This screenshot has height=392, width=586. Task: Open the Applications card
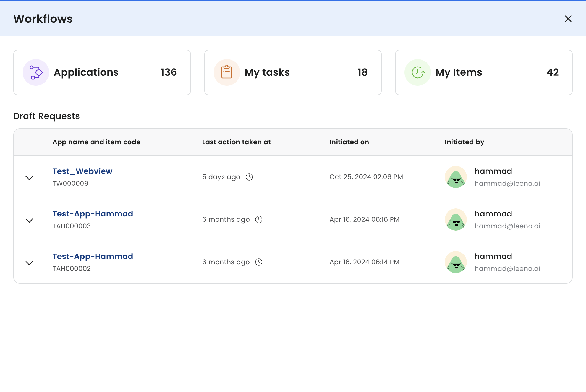102,72
